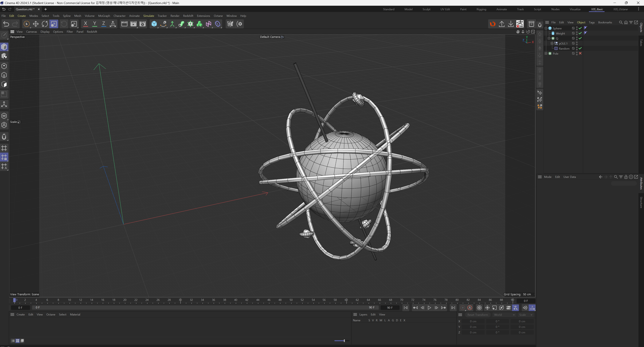Screen dimensions: 644x347
Task: Open the Spline Pen tool
Action: (x=163, y=24)
